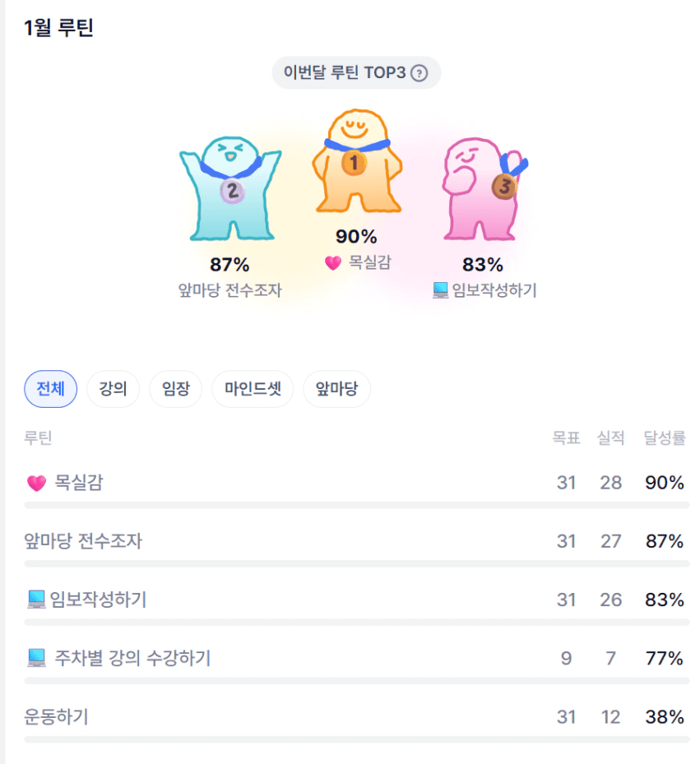
Task: Click the 달성률 column header
Action: click(665, 438)
